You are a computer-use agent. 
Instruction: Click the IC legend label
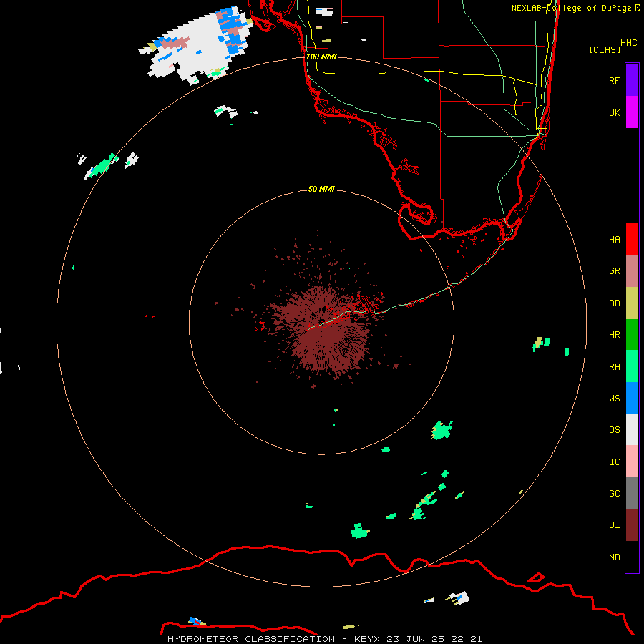[x=615, y=462]
